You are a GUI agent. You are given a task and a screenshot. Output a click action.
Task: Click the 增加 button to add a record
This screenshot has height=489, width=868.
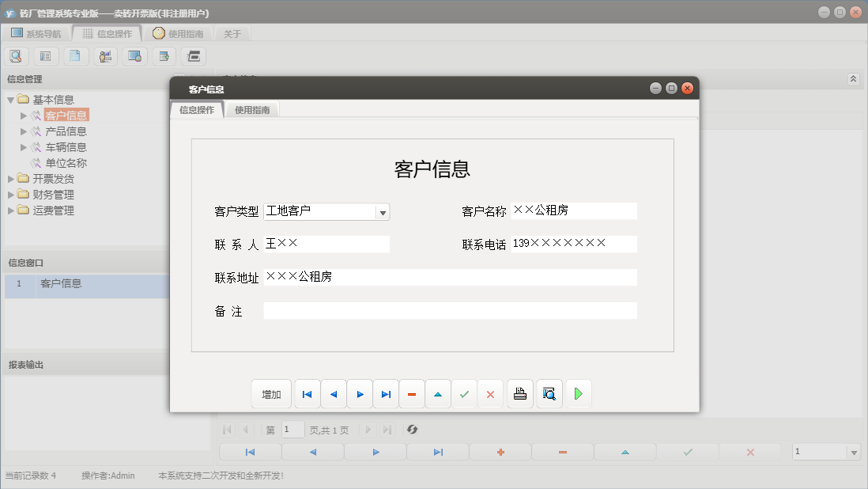click(x=271, y=393)
